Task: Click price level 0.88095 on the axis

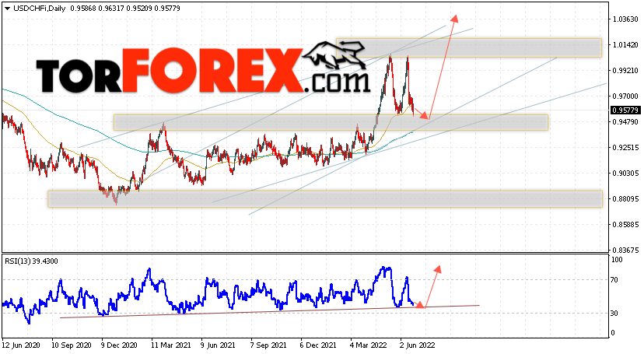Action: 625,198
